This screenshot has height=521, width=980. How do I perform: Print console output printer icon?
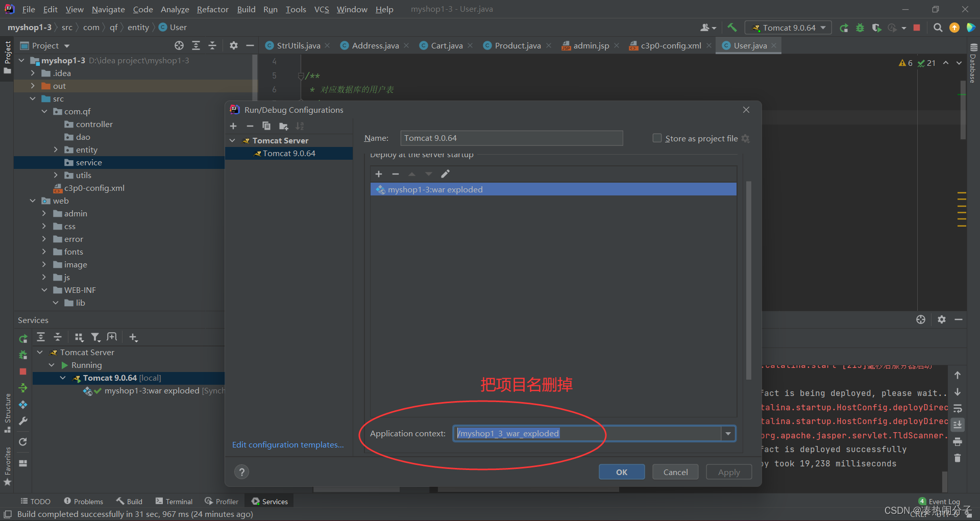(958, 441)
